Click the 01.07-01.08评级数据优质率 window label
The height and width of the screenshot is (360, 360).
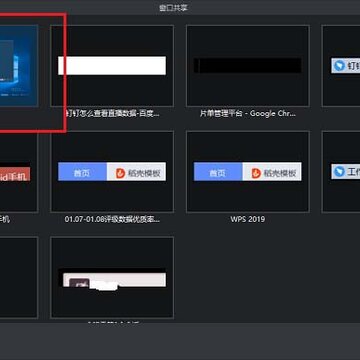click(x=112, y=219)
